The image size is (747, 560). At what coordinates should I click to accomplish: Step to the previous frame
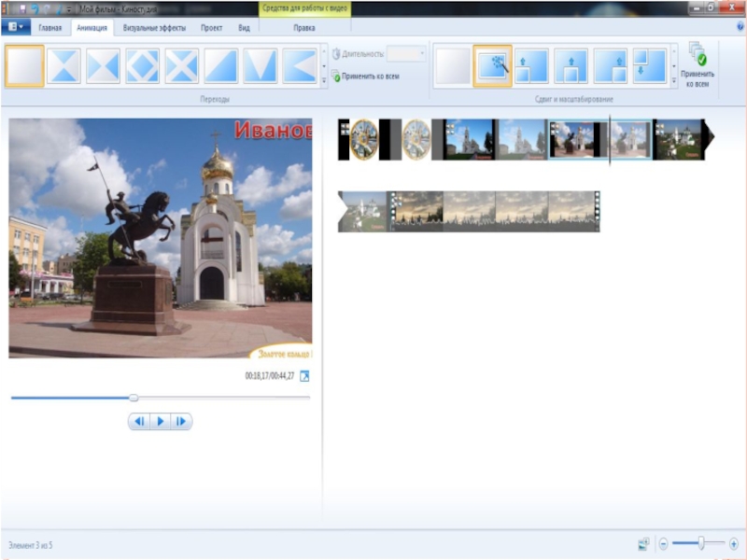pyautogui.click(x=139, y=422)
